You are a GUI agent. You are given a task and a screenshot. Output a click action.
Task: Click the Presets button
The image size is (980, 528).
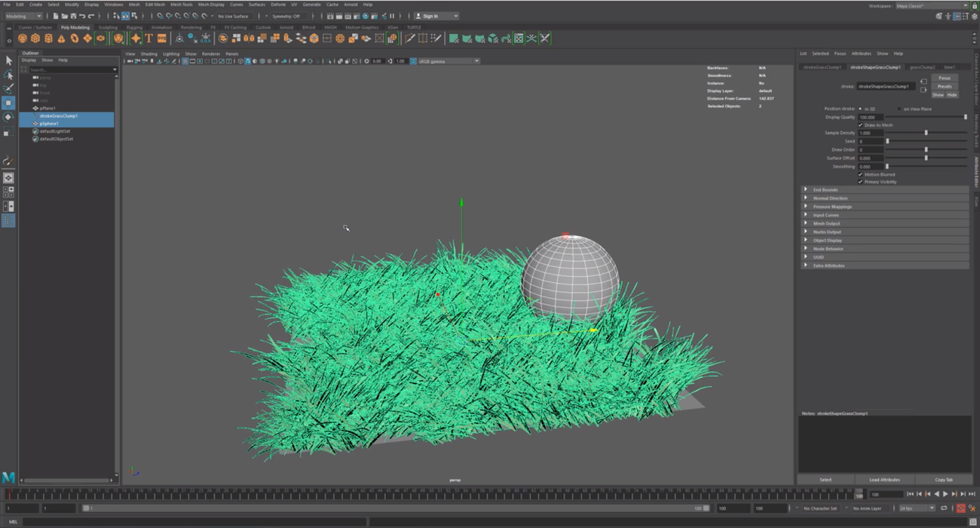[x=944, y=86]
